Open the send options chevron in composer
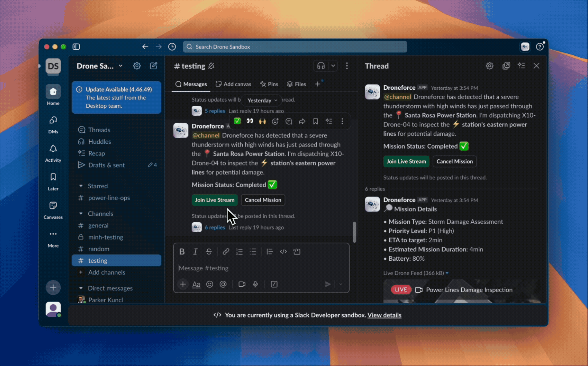This screenshot has width=588, height=366. tap(341, 284)
